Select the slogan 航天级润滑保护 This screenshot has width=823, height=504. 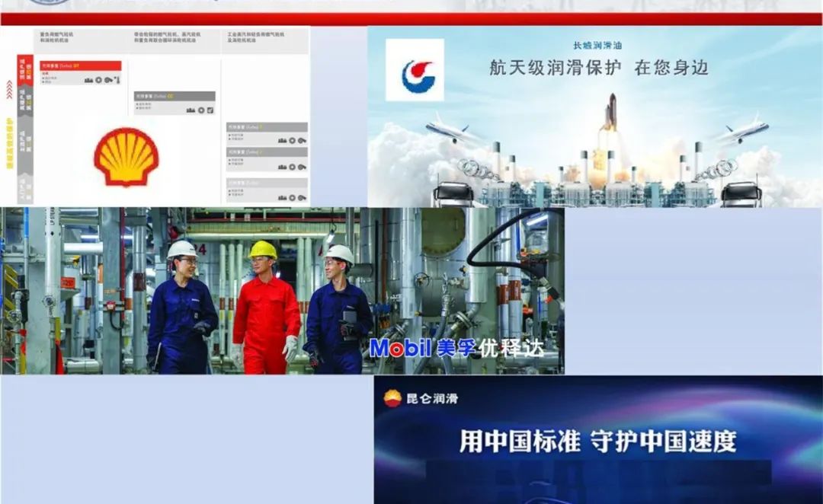click(556, 68)
